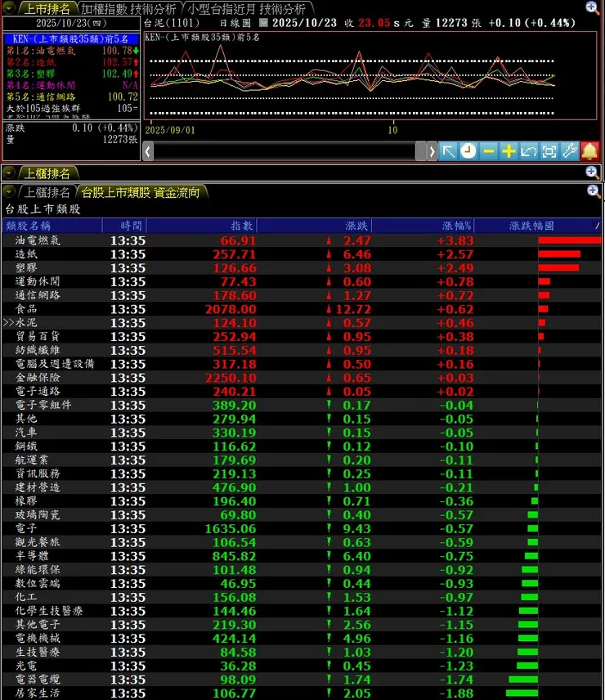Sort by 類股名稱 column header
Image resolution: width=605 pixels, height=700 pixels.
[52, 226]
